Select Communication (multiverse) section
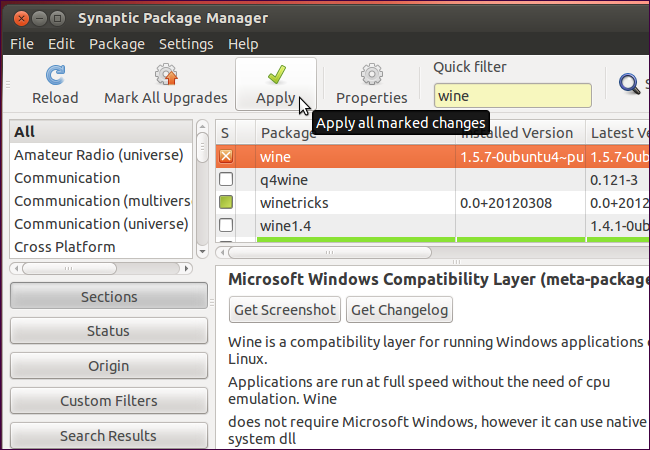This screenshot has height=450, width=650. pos(101,201)
